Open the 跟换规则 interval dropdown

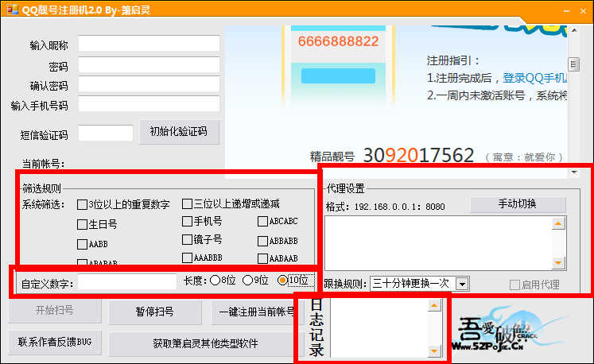point(462,284)
